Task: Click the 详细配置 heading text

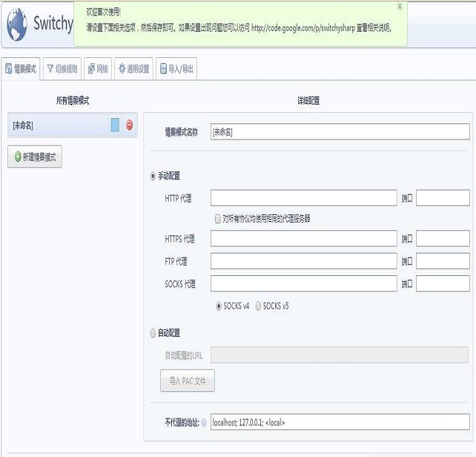Action: (308, 101)
